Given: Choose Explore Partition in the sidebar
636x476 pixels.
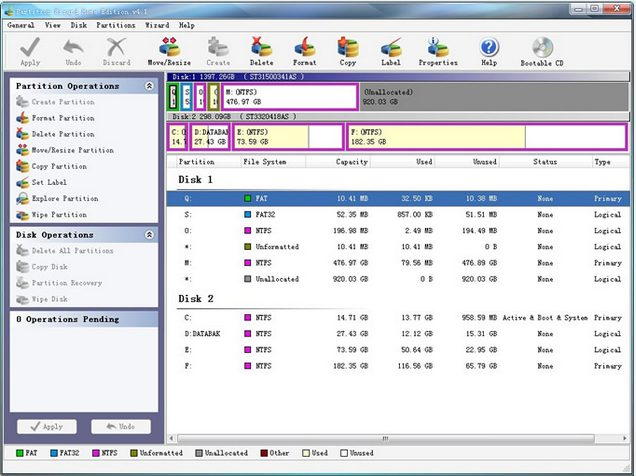Looking at the screenshot, I should [x=65, y=198].
